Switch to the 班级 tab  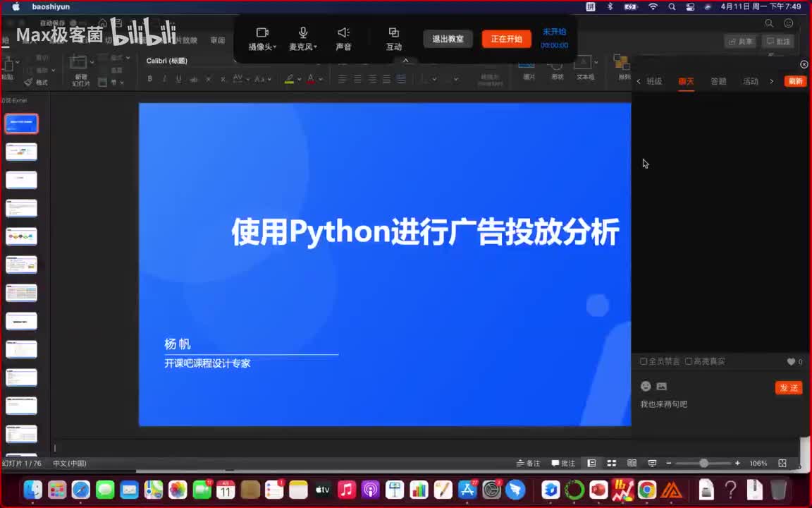(x=654, y=81)
